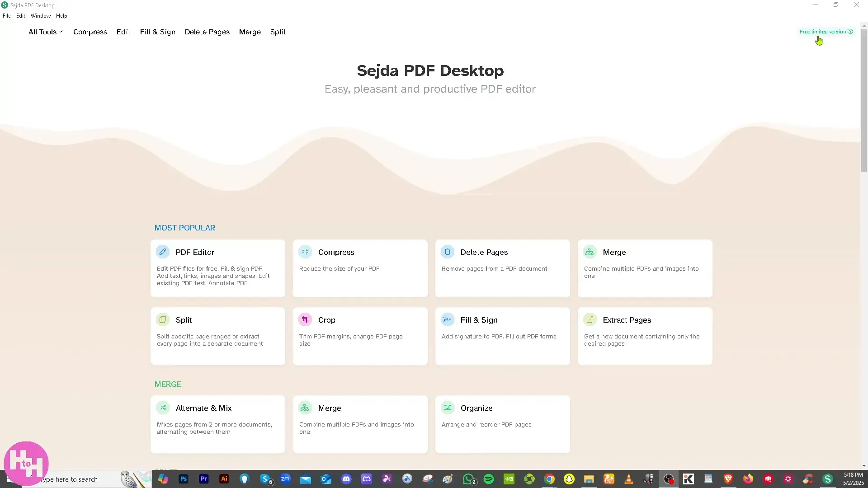Click the Crop tool icon
The width and height of the screenshot is (868, 488).
coord(305,319)
